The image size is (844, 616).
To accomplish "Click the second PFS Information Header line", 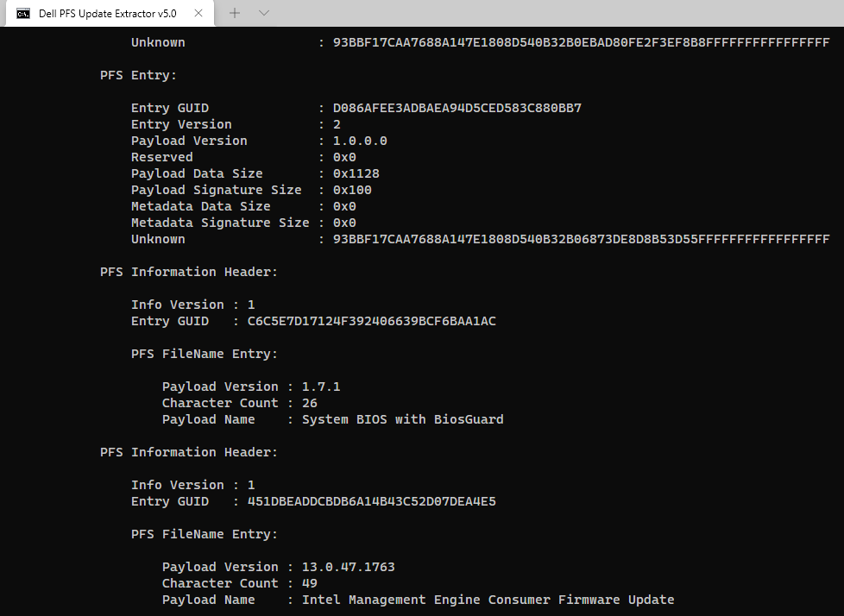I will point(189,452).
